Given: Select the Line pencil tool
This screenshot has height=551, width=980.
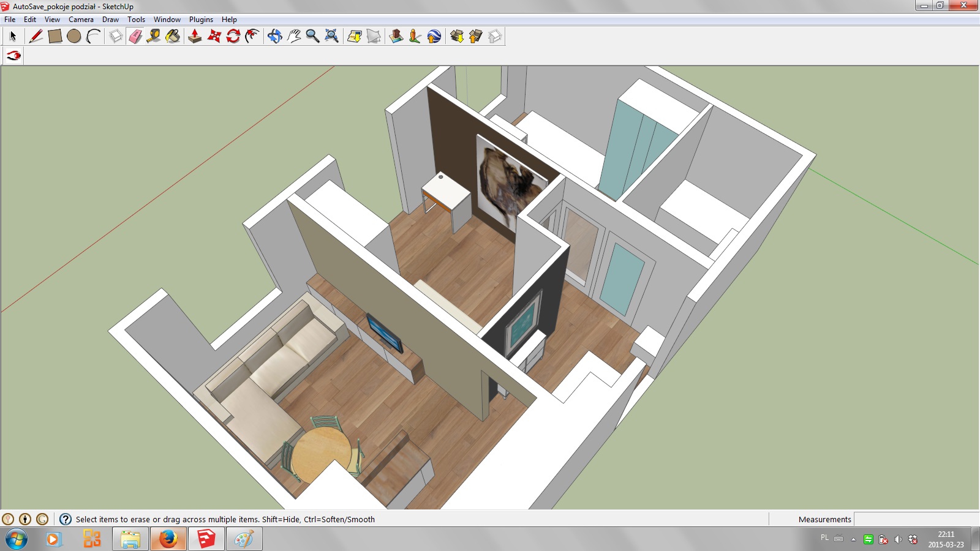Looking at the screenshot, I should [x=36, y=37].
